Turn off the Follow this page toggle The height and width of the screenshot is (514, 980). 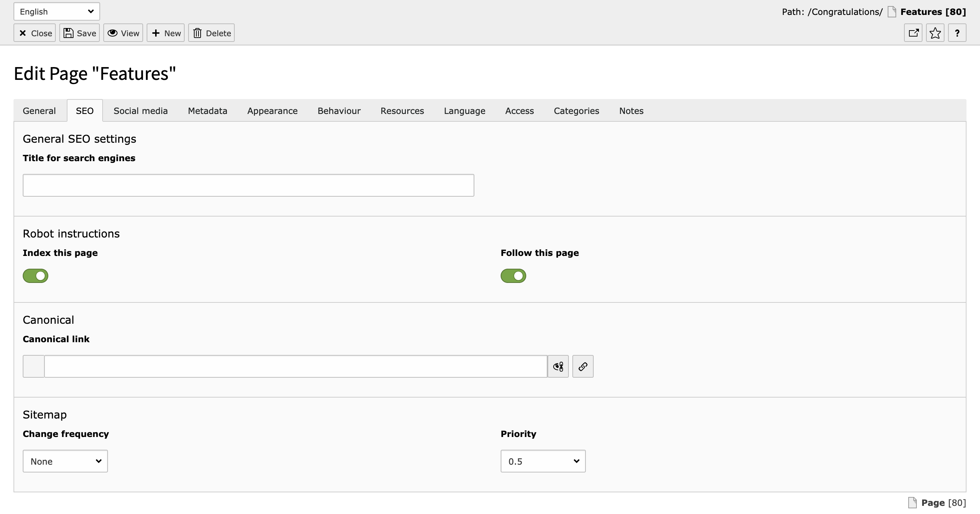pos(513,276)
